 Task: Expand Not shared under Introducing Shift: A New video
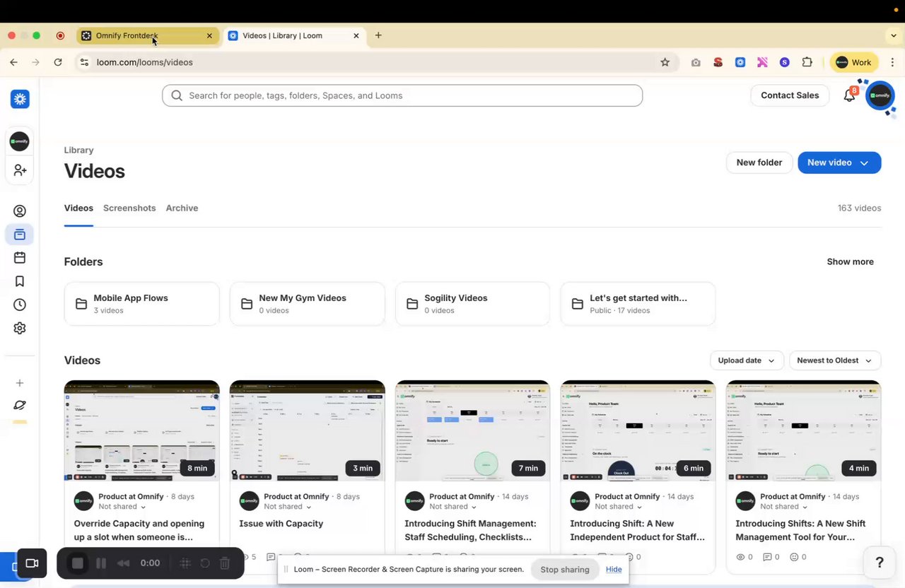pos(619,507)
